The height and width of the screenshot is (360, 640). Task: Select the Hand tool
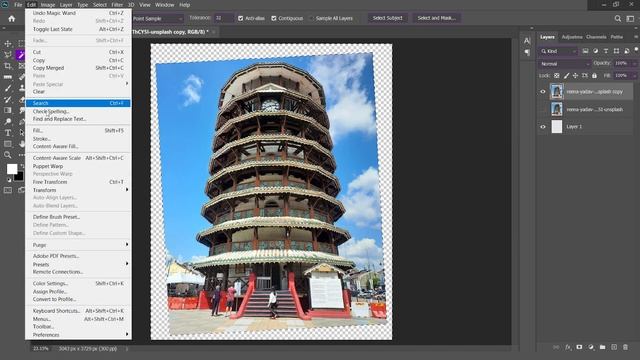click(x=21, y=144)
